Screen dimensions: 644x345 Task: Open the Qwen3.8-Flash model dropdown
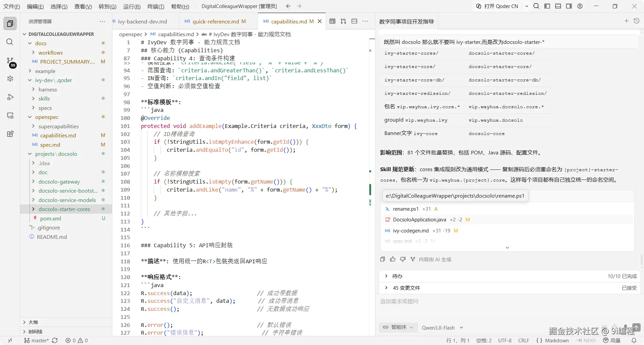[x=442, y=328]
